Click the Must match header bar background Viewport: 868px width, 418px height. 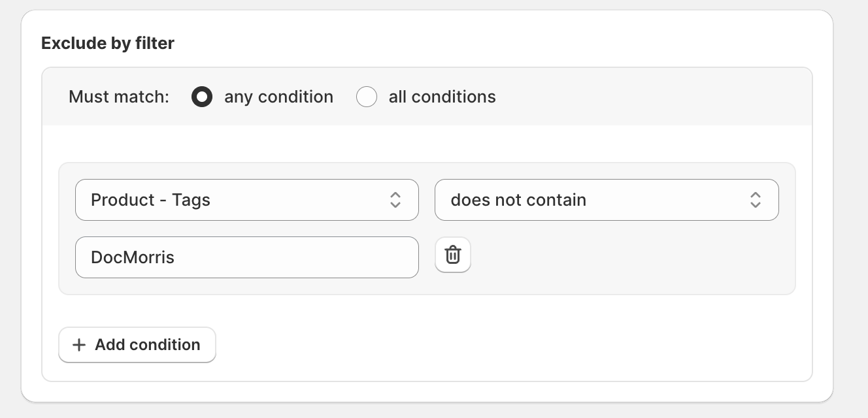(654, 97)
